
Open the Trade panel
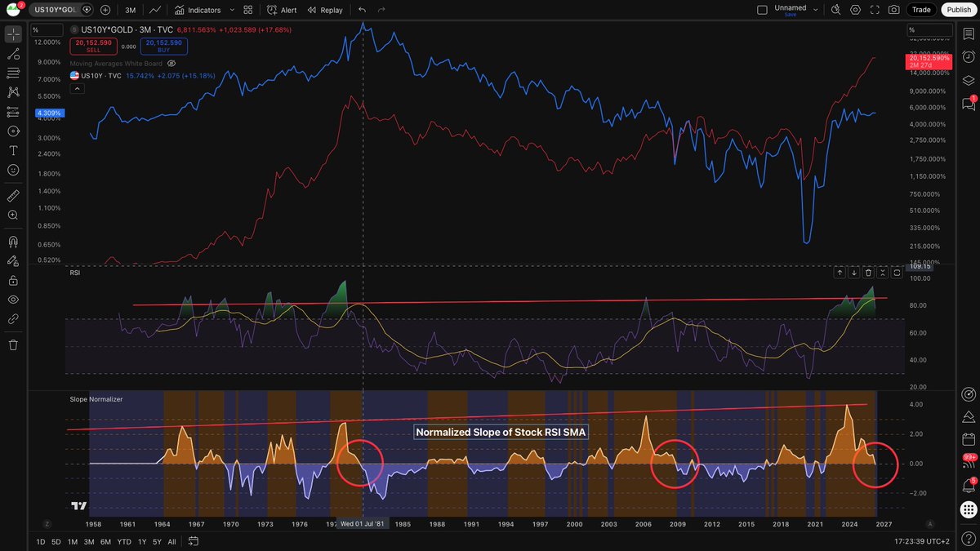921,10
